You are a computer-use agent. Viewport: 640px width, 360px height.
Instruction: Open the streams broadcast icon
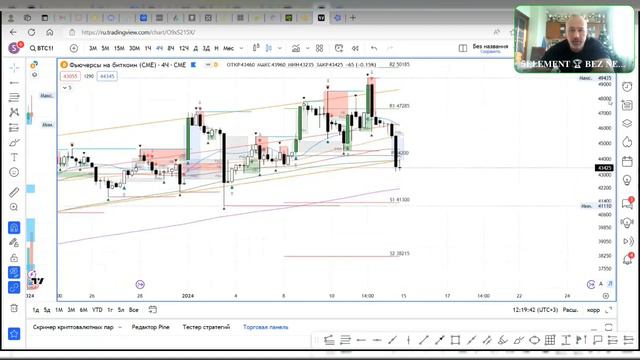pyautogui.click(x=627, y=241)
